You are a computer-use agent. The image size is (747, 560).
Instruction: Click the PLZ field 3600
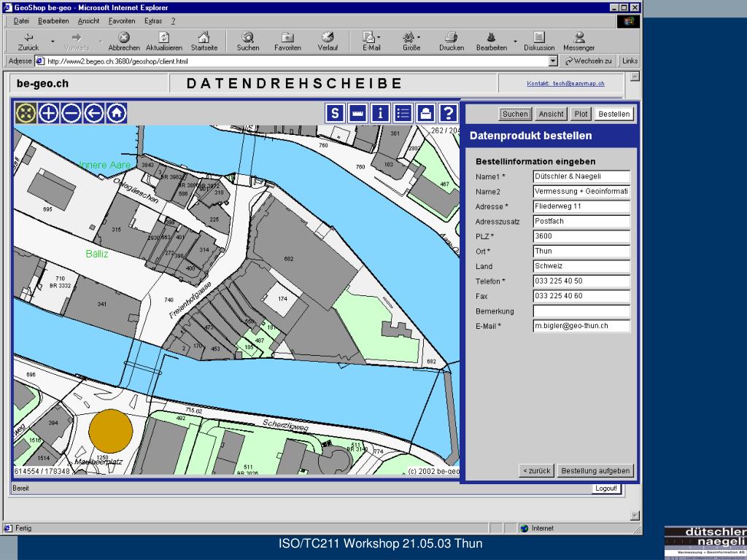point(581,236)
